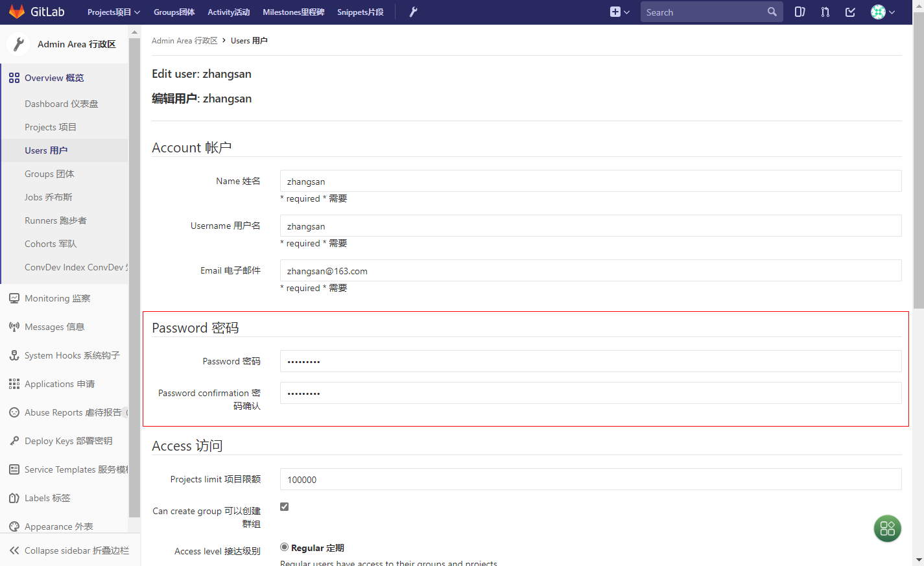Expand the Projects dropdown menu
This screenshot has width=924, height=566.
pos(113,12)
